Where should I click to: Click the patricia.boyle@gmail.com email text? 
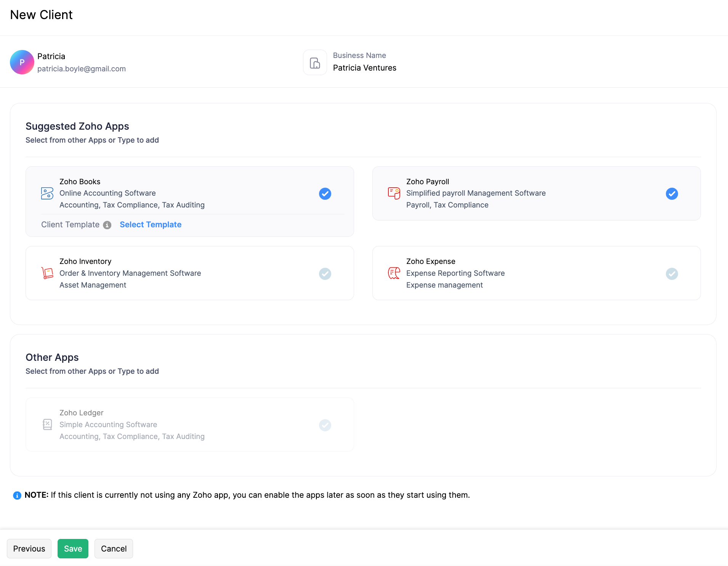pos(82,69)
